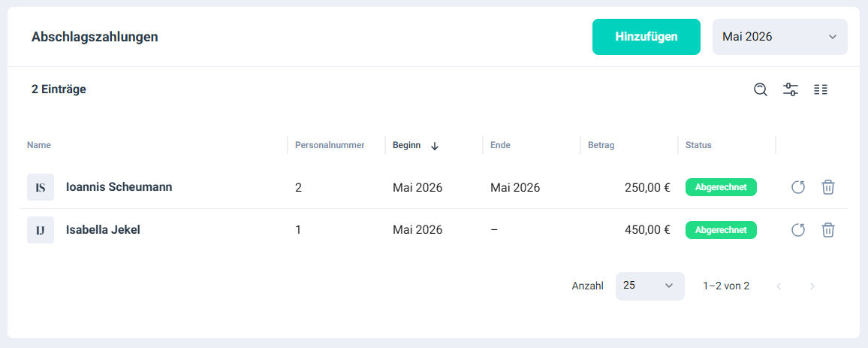Reset Ioannis Scheumann's payment with the circular arrow
The width and height of the screenshot is (868, 348).
point(797,187)
